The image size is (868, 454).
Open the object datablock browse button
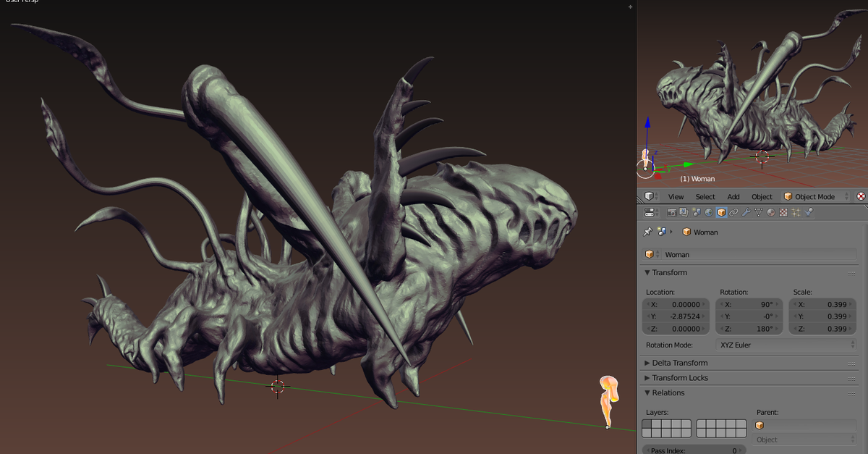[652, 254]
